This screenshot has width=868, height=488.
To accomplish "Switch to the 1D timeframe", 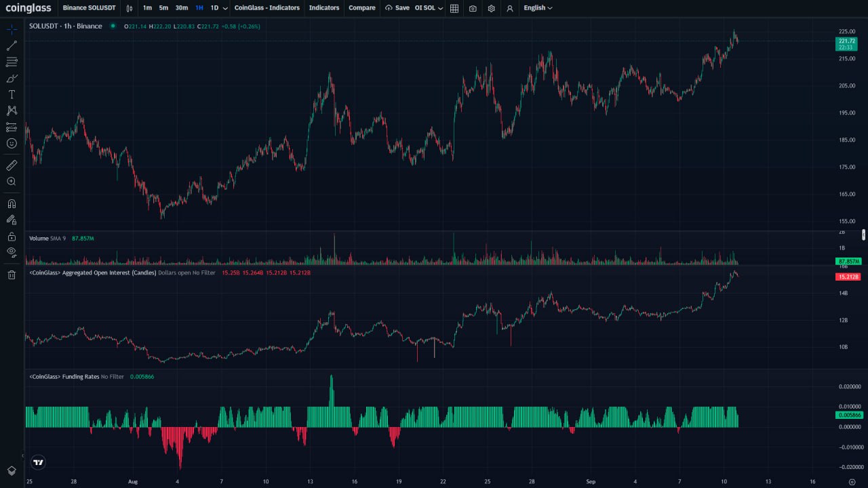I will (214, 8).
